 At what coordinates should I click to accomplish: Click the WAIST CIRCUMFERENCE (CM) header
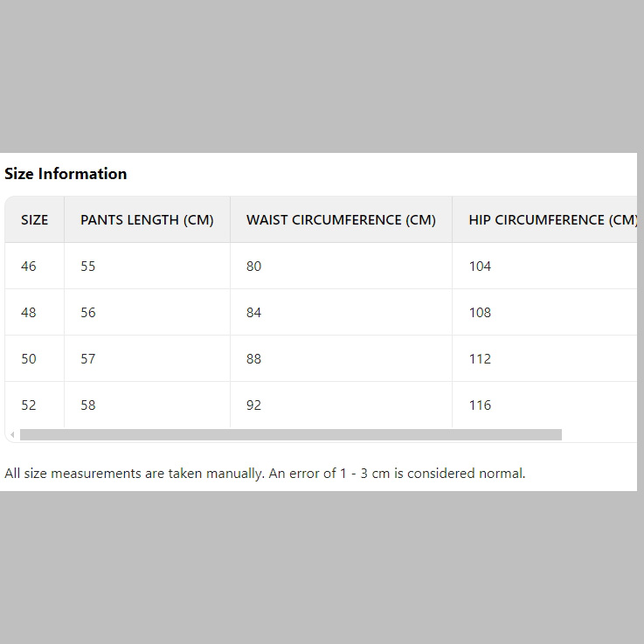341,220
